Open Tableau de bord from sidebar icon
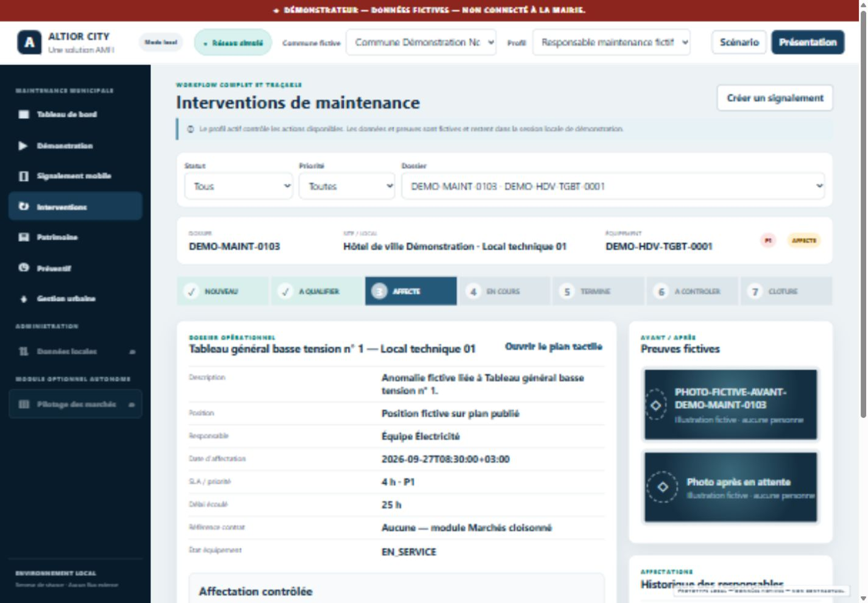This screenshot has height=603, width=868. click(24, 115)
